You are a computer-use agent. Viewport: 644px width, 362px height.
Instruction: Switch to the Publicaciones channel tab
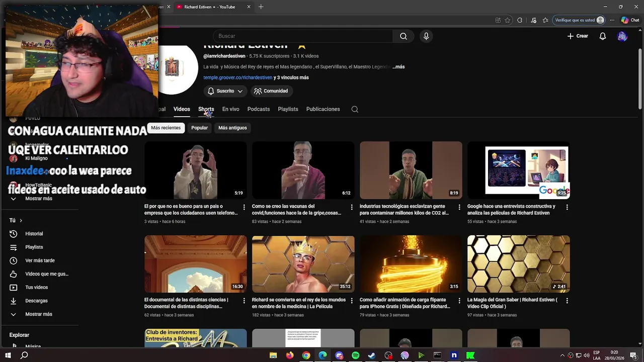click(x=323, y=109)
